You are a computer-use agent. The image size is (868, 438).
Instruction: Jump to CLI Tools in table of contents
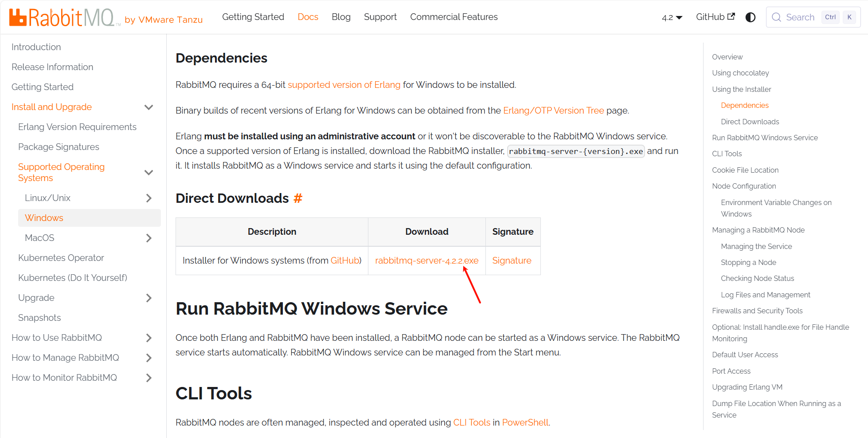[x=727, y=154]
